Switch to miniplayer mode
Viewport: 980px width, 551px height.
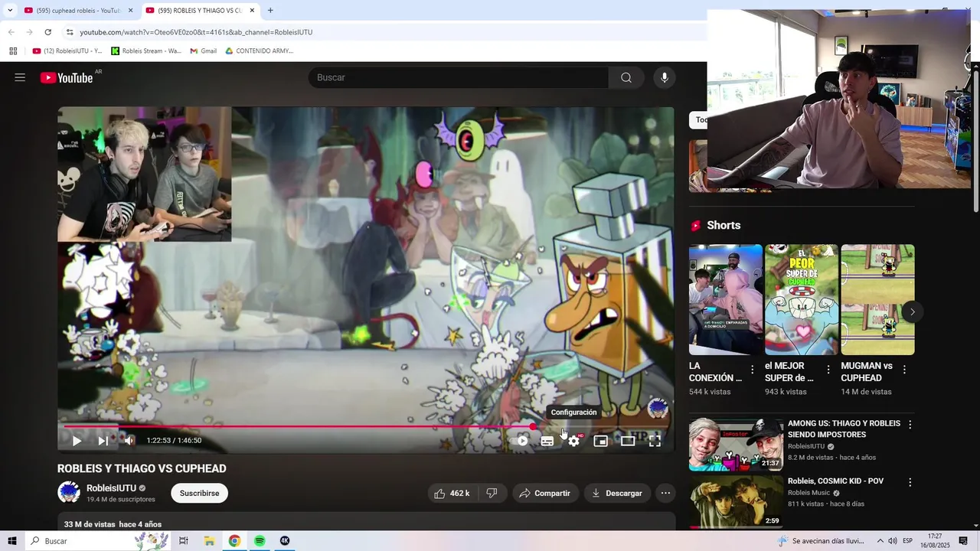tap(601, 441)
